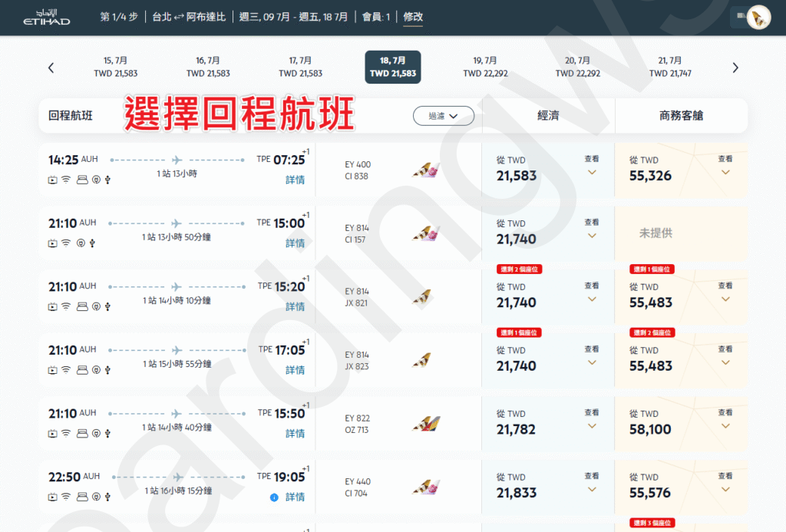Screen dimensions: 786x532
Task: Click entertainment icon on 22:50 flight
Action: pos(53,497)
